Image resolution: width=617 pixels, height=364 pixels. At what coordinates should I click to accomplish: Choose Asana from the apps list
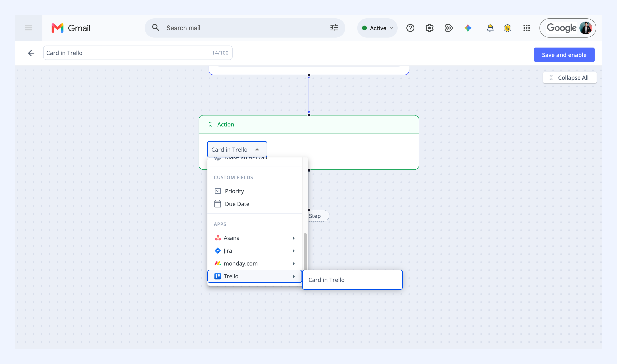255,238
